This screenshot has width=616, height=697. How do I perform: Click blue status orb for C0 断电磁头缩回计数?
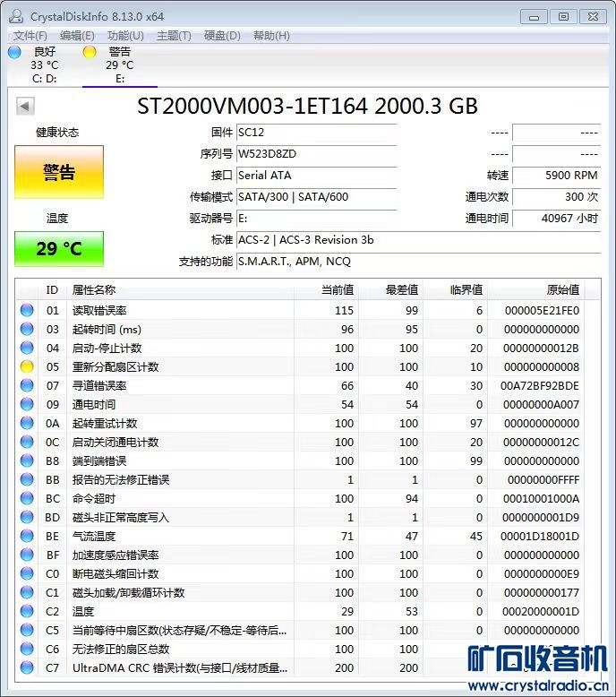coord(27,573)
